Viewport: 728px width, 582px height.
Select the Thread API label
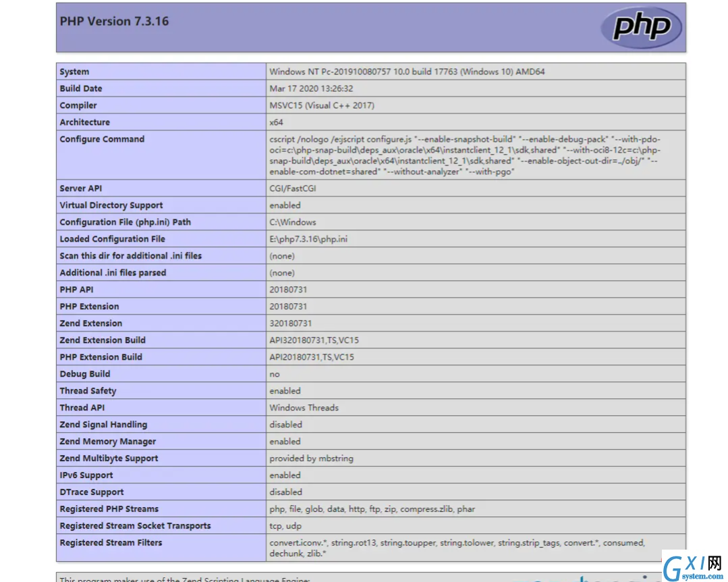coord(82,407)
